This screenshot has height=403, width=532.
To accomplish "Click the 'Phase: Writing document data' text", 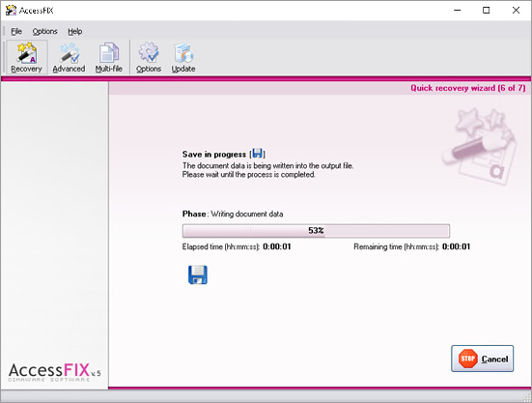I will [x=233, y=214].
